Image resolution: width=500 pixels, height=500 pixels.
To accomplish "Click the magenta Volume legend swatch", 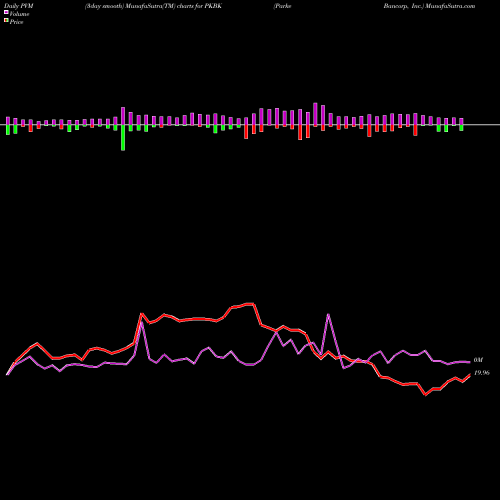I will [x=6, y=12].
